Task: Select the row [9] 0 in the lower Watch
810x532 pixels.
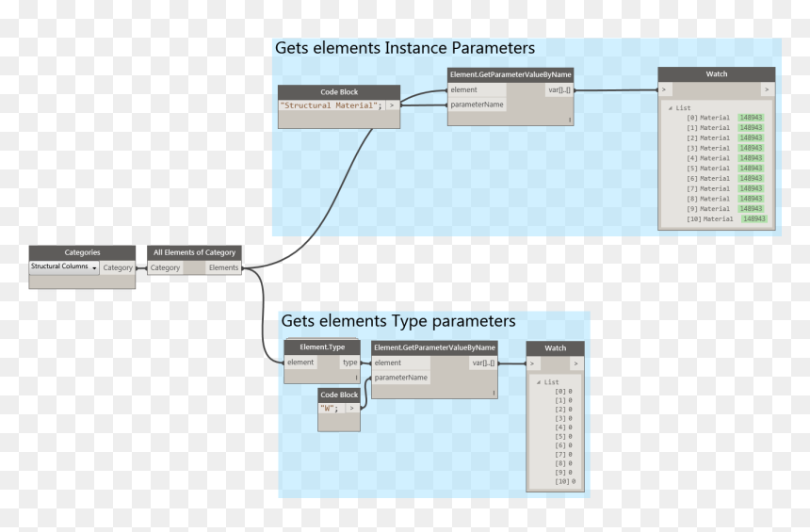Action: (x=563, y=472)
